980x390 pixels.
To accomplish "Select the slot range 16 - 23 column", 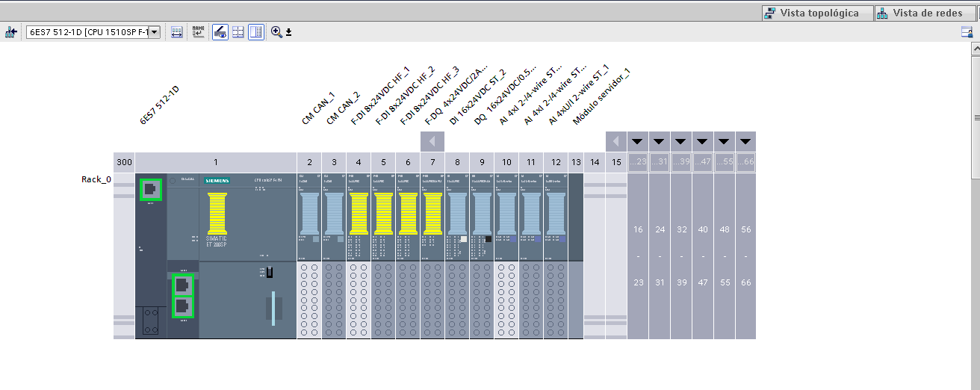I will click(638, 256).
